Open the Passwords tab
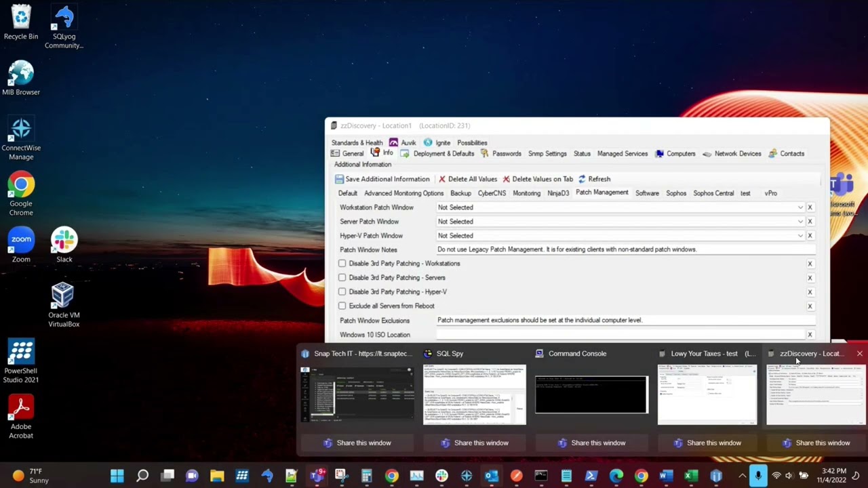The width and height of the screenshot is (868, 488). pyautogui.click(x=500, y=154)
